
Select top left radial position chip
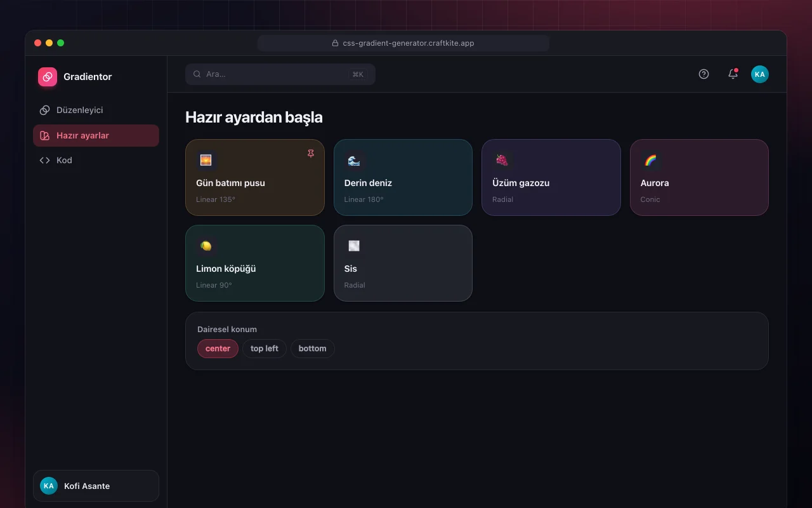coord(265,349)
